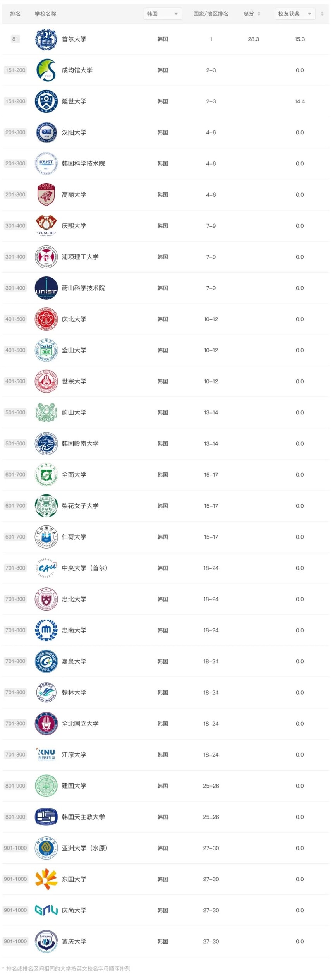This screenshot has height=980, width=333.
Task: Sort by 总分 column arrows
Action: pos(259,14)
